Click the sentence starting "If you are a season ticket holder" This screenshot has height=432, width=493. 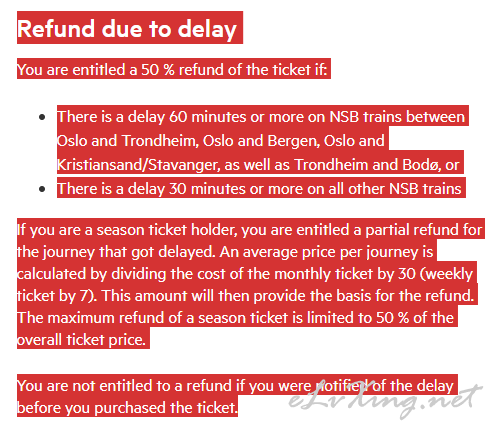coord(250,230)
